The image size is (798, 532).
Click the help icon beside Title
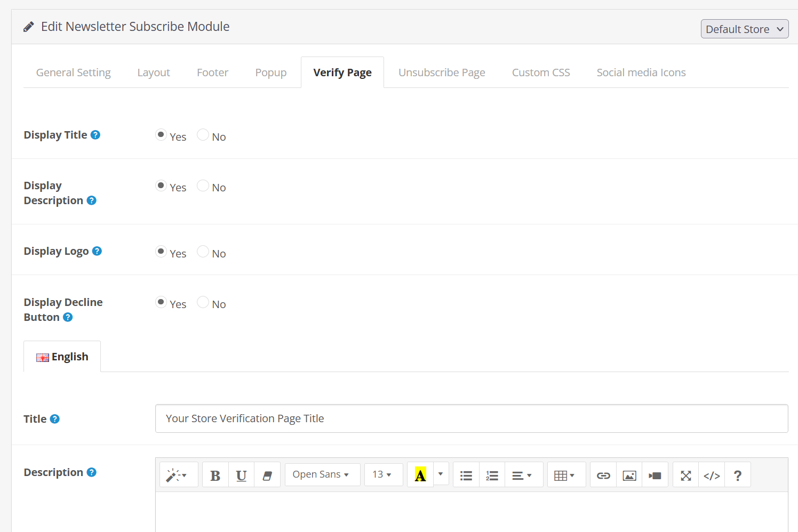pyautogui.click(x=55, y=419)
